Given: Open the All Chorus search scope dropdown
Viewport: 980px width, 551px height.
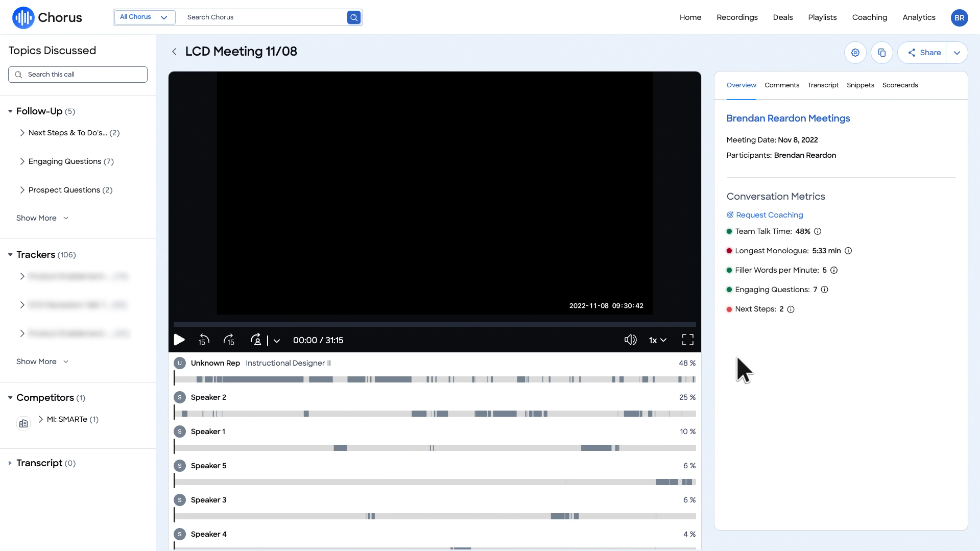Looking at the screenshot, I should tap(145, 17).
